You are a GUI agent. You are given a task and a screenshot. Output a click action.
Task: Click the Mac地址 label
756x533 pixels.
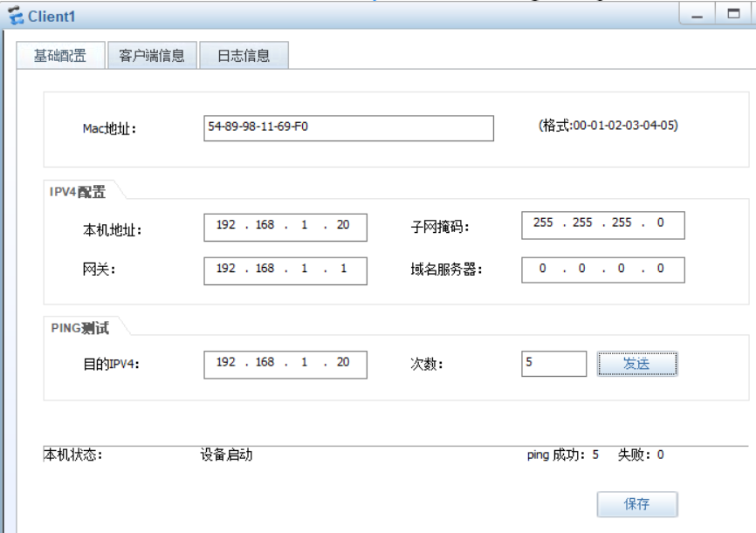tap(109, 129)
